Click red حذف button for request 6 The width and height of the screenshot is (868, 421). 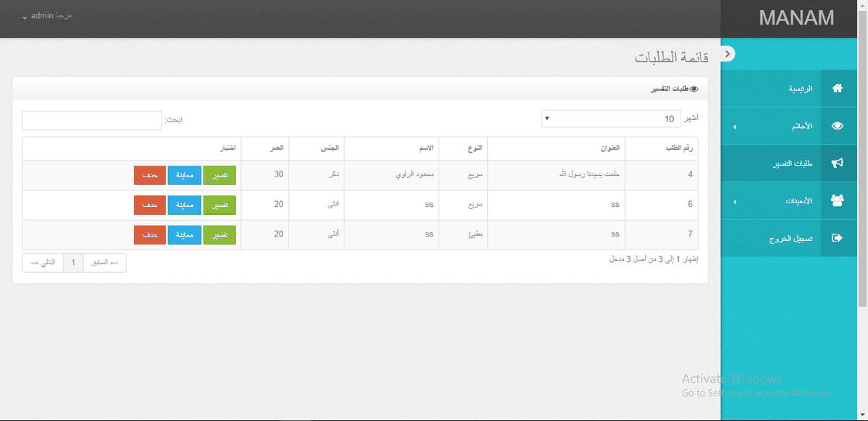point(149,205)
